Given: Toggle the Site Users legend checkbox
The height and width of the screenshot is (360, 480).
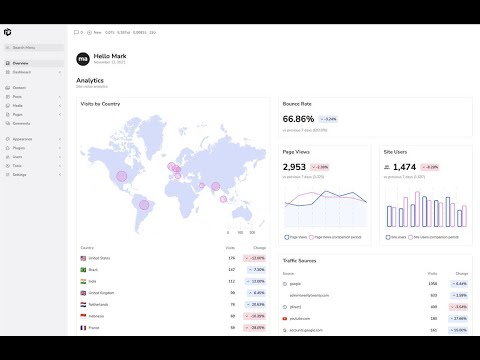Looking at the screenshot, I should click(388, 237).
